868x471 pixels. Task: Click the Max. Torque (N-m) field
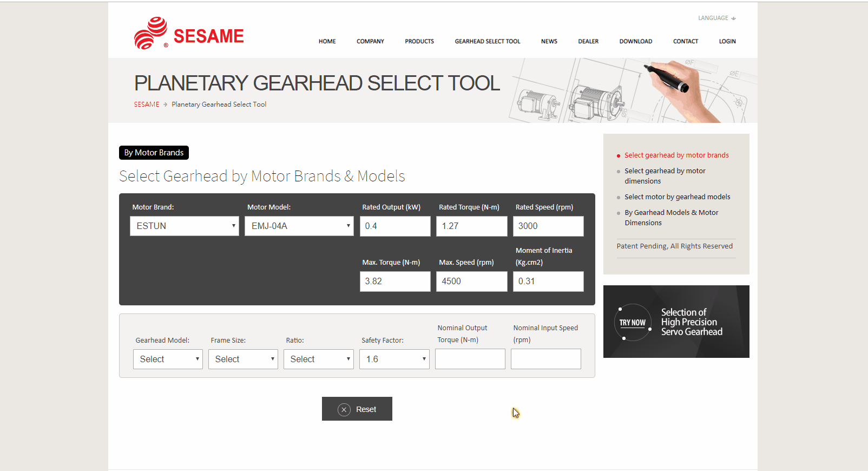click(x=395, y=282)
